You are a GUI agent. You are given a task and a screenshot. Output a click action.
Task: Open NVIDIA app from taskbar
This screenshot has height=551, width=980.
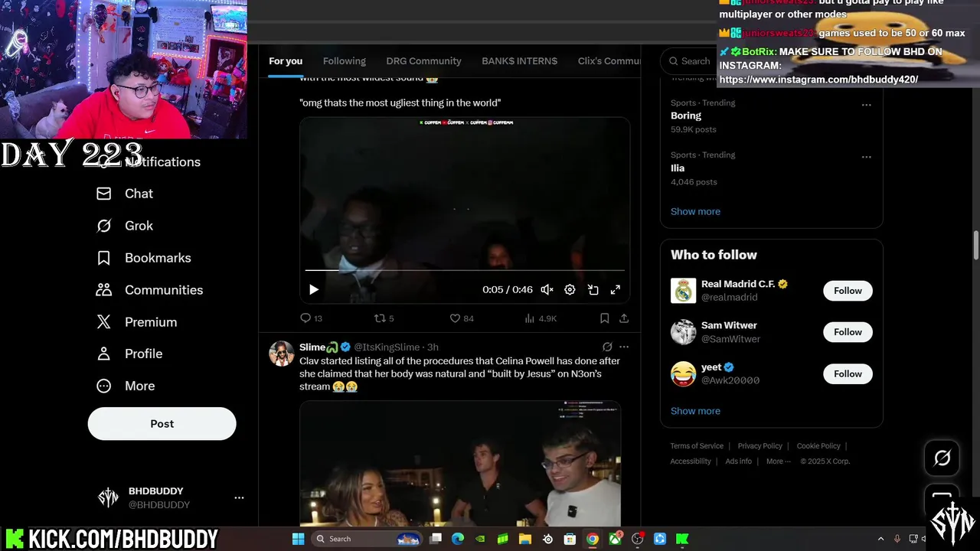point(480,539)
